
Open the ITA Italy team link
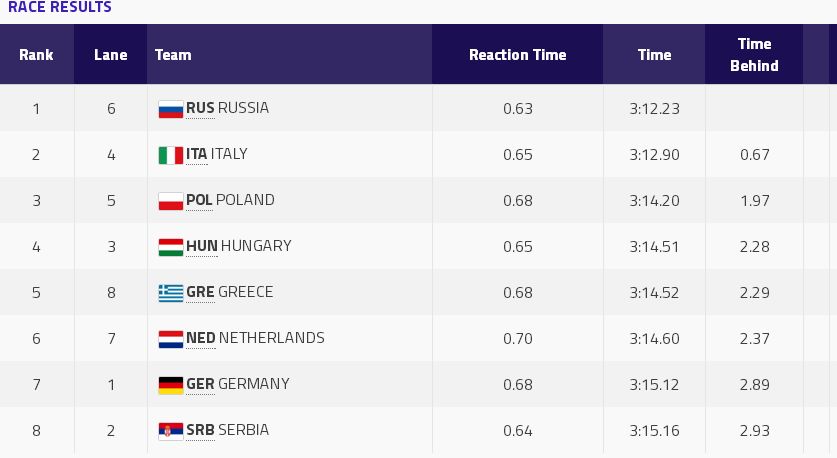(x=217, y=154)
